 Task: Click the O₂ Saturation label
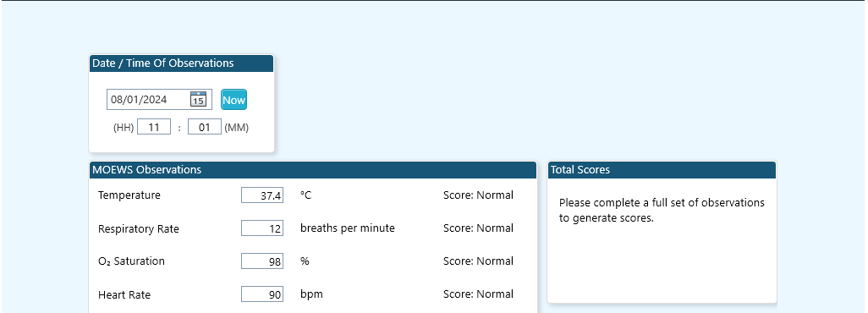tap(131, 261)
